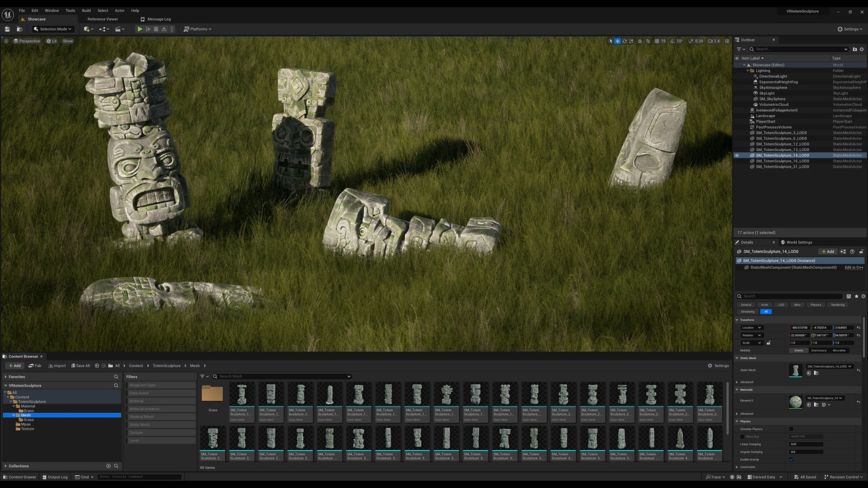Viewport: 868px width, 488px height.
Task: Click the Search Mesh input field
Action: tap(283, 376)
